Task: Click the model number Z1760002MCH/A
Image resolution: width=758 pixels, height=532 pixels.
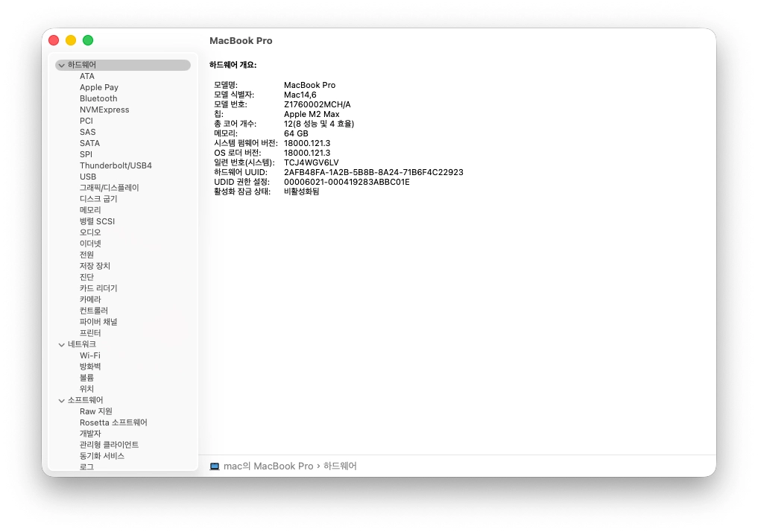Action: pyautogui.click(x=317, y=104)
